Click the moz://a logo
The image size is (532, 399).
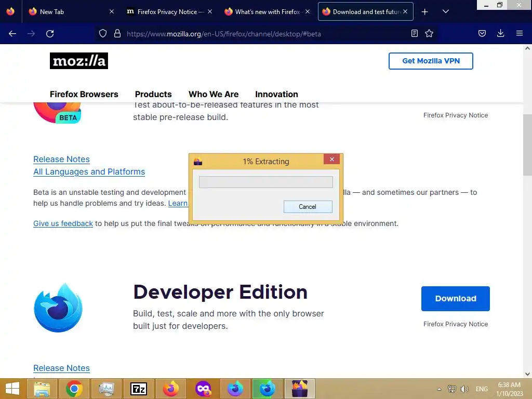coord(79,61)
